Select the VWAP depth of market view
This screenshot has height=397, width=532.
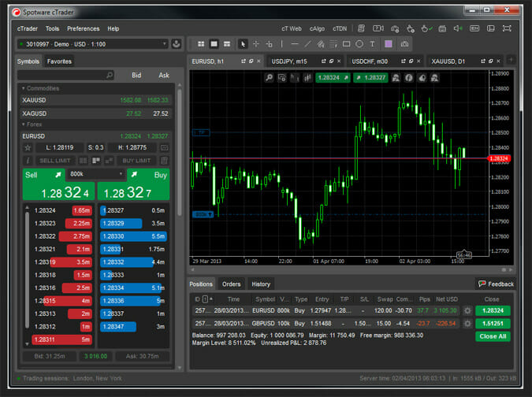[x=109, y=161]
